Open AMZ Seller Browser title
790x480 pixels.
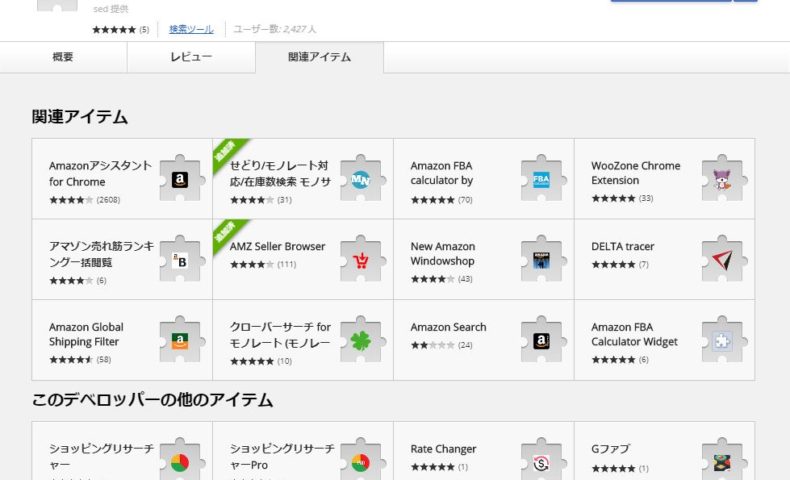[x=277, y=246]
